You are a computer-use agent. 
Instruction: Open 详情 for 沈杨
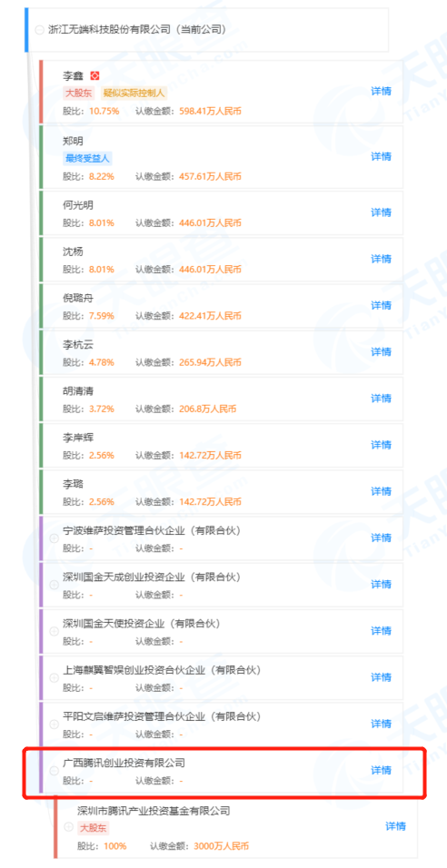click(x=381, y=259)
